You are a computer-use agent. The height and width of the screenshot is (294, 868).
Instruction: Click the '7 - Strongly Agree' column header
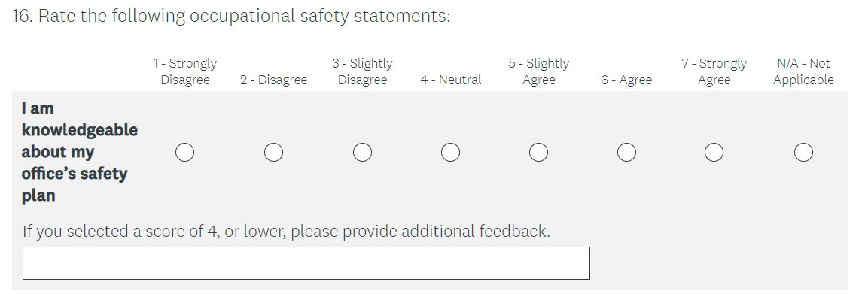point(714,72)
